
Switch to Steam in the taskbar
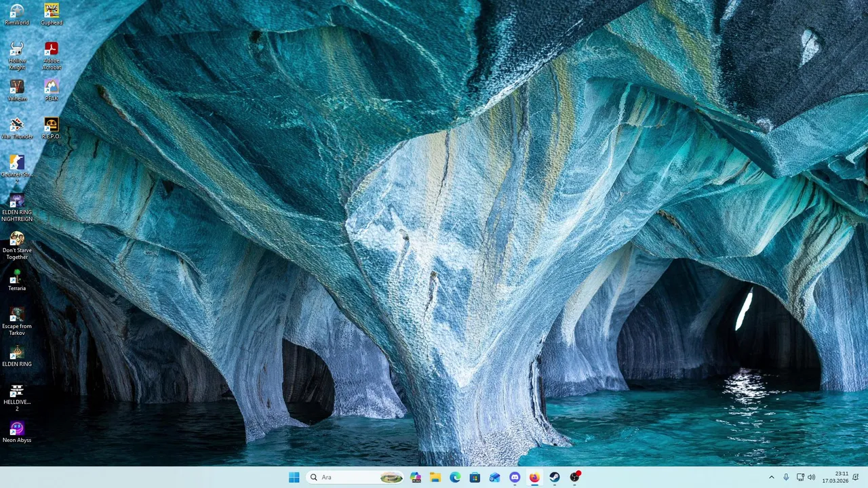555,477
